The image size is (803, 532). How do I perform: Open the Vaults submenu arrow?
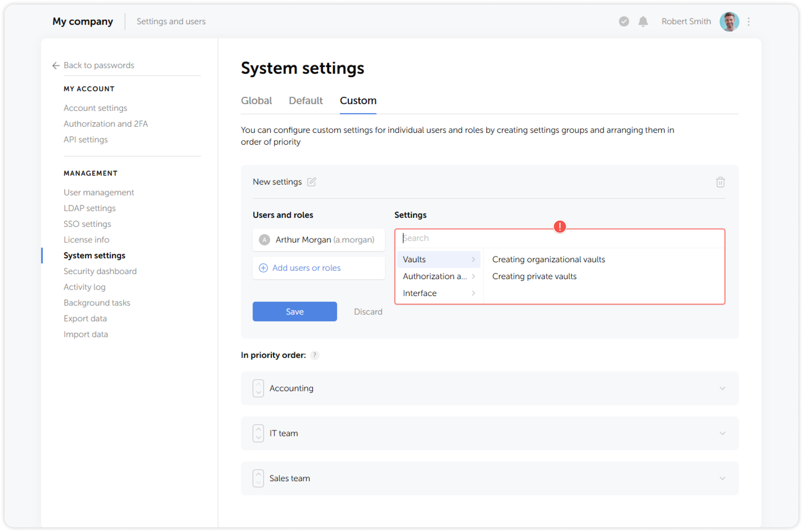point(474,259)
